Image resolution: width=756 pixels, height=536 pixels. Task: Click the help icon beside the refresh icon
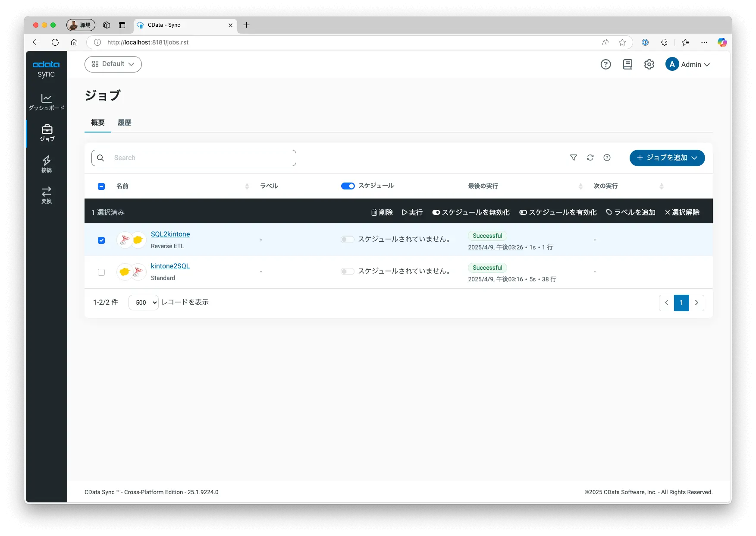click(x=607, y=158)
